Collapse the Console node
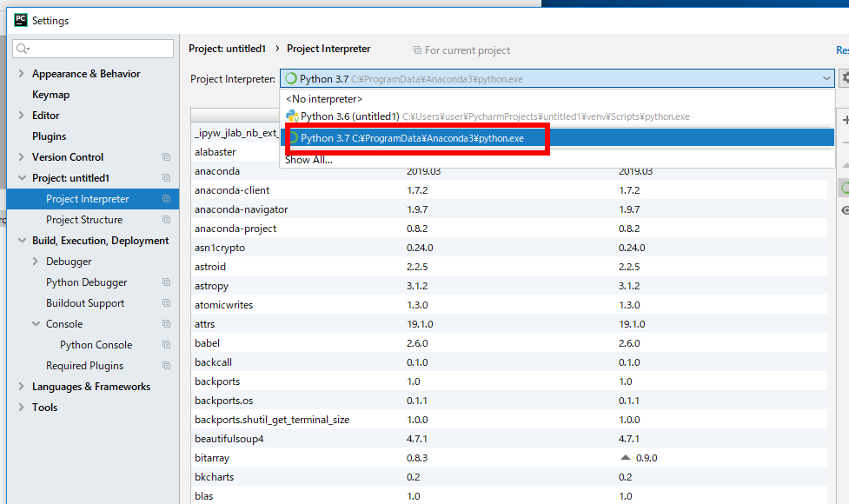The image size is (849, 504). tap(36, 324)
